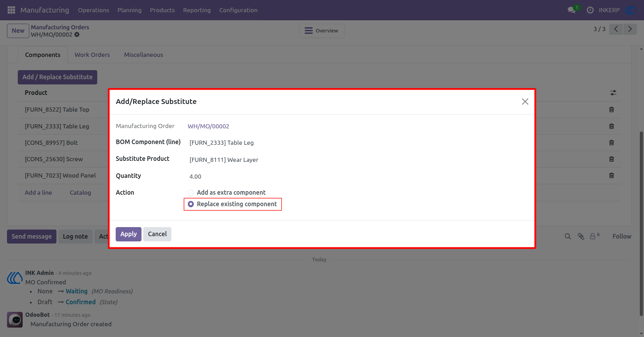Open the BOM Component (line) dropdown

coord(357,143)
